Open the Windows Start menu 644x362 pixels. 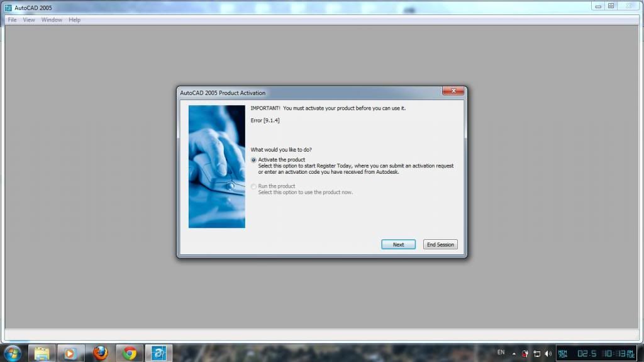tap(13, 353)
